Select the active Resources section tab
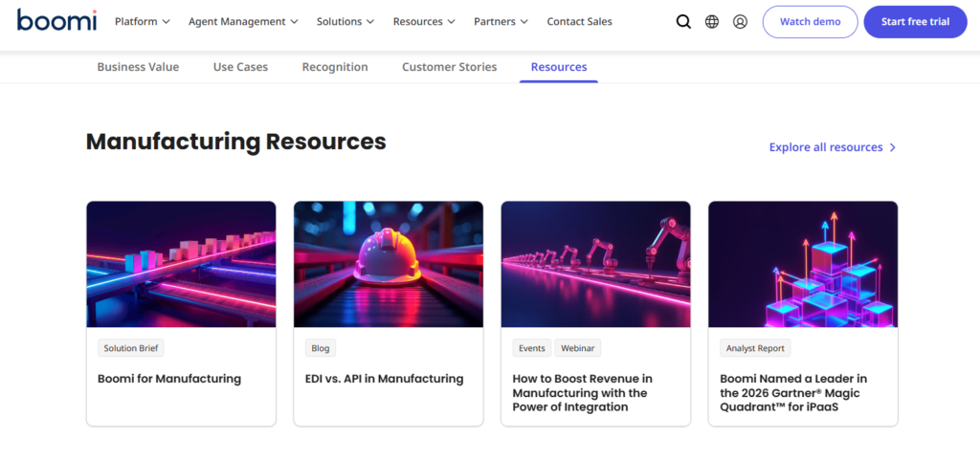 (559, 67)
